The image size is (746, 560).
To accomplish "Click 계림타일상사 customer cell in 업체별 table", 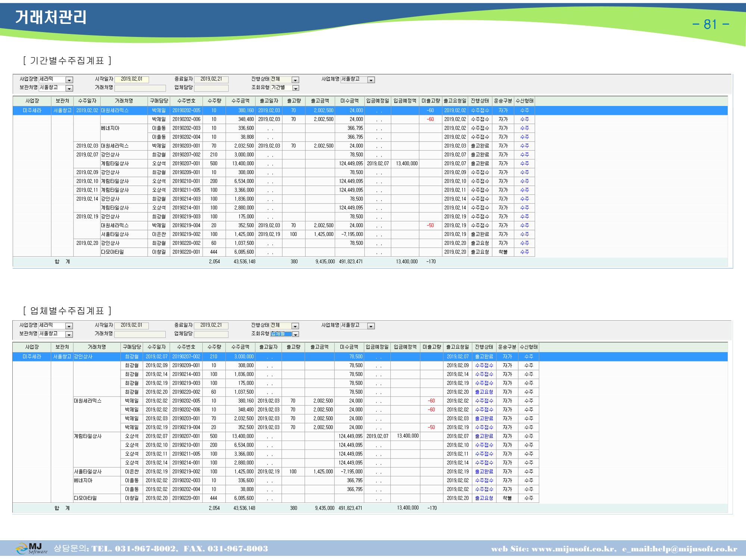I will [x=97, y=436].
